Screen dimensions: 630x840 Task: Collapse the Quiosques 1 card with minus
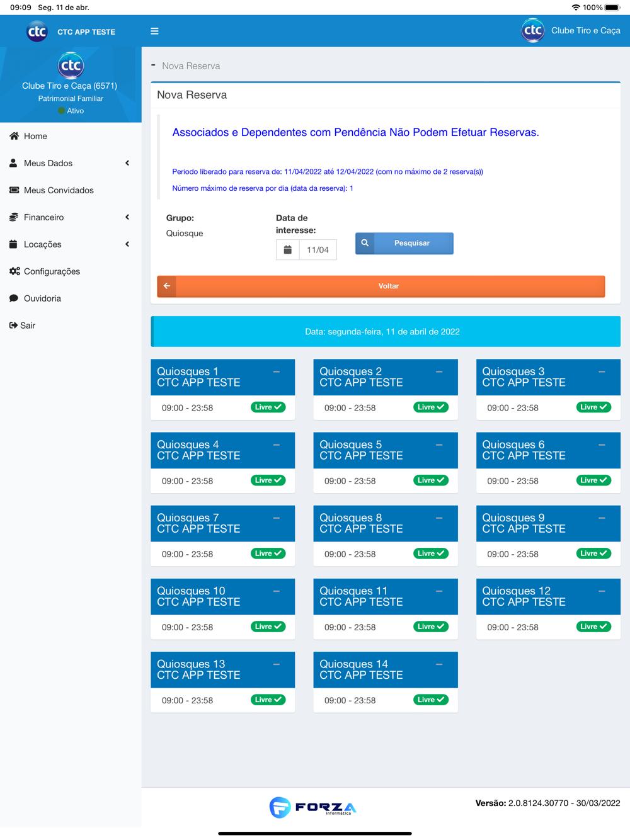tap(276, 372)
